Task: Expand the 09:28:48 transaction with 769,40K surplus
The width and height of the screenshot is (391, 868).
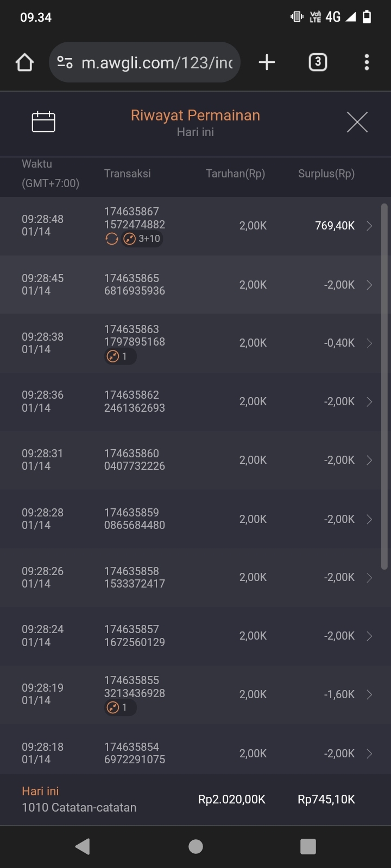Action: point(369,226)
